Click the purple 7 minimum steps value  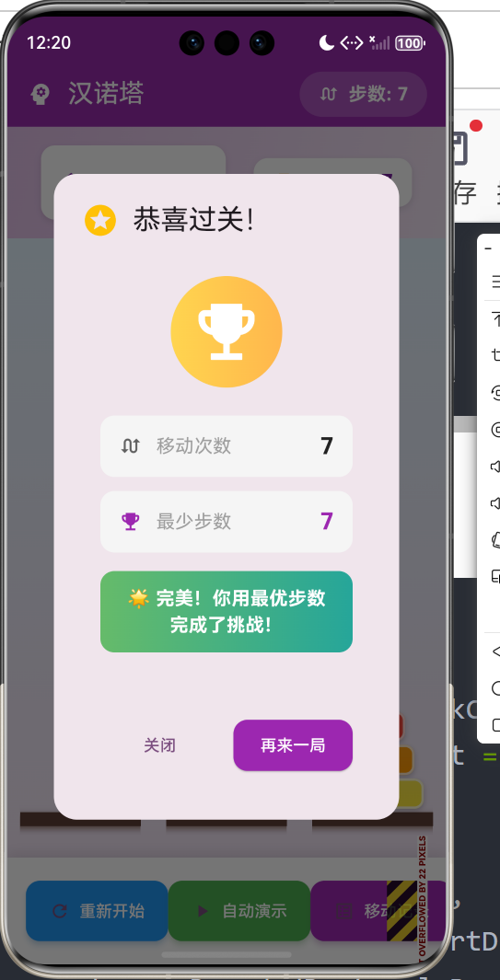click(327, 521)
